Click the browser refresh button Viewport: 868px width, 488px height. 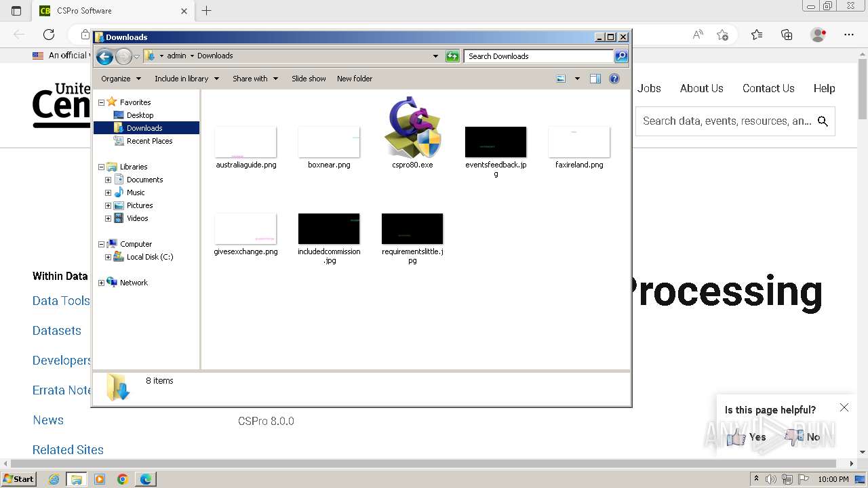(x=49, y=35)
